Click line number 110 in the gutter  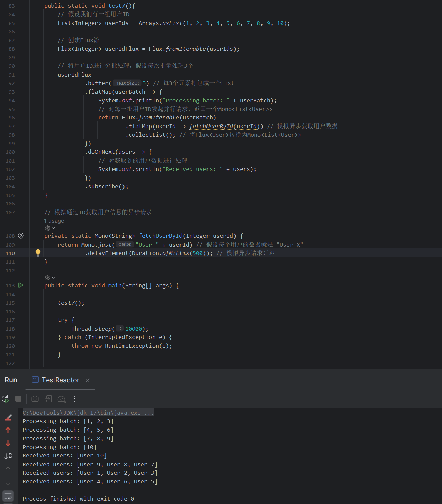10,253
